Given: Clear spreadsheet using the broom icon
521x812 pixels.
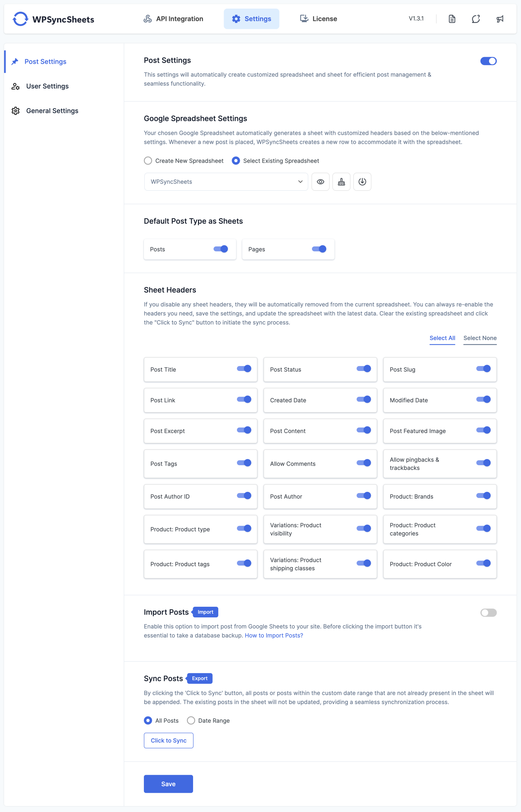Looking at the screenshot, I should [x=341, y=182].
